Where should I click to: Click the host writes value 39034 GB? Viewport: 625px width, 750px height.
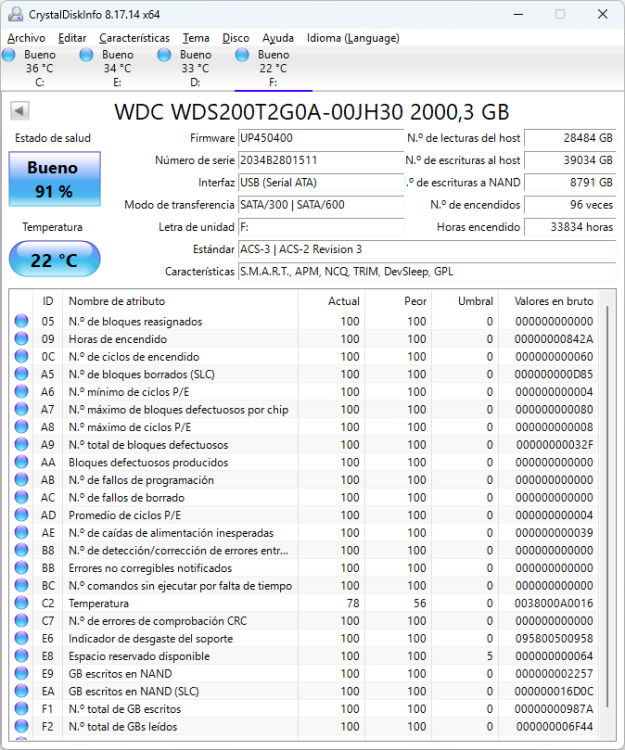pyautogui.click(x=570, y=160)
